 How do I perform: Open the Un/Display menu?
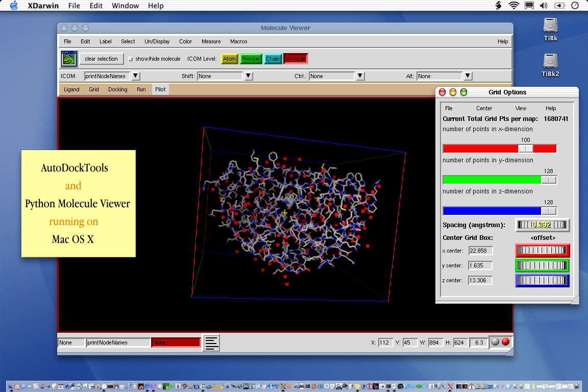click(157, 42)
